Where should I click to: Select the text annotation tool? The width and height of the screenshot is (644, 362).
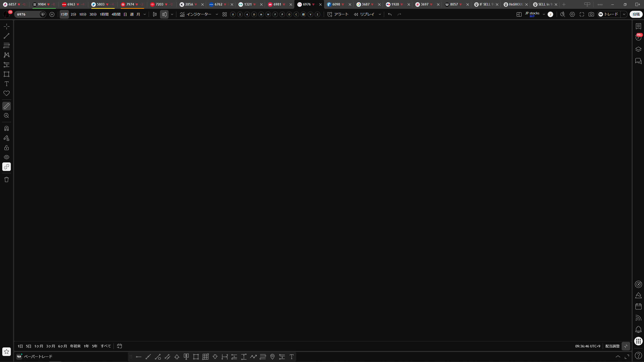click(x=7, y=84)
